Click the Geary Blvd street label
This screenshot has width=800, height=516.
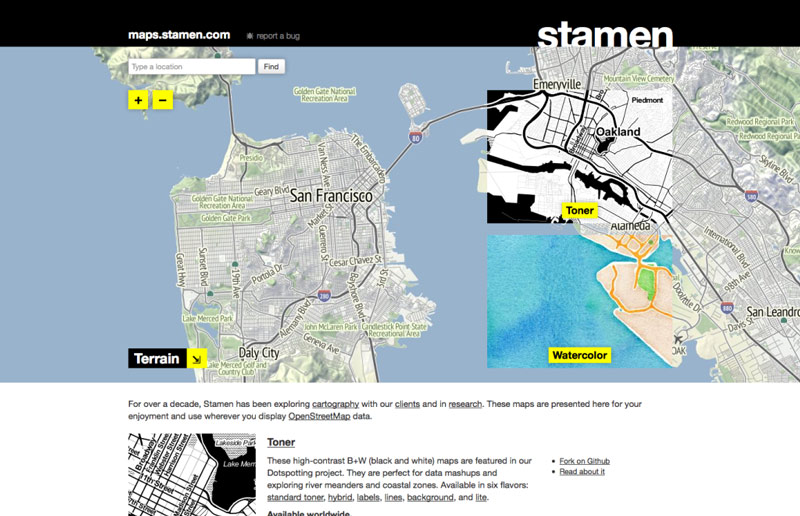[271, 191]
